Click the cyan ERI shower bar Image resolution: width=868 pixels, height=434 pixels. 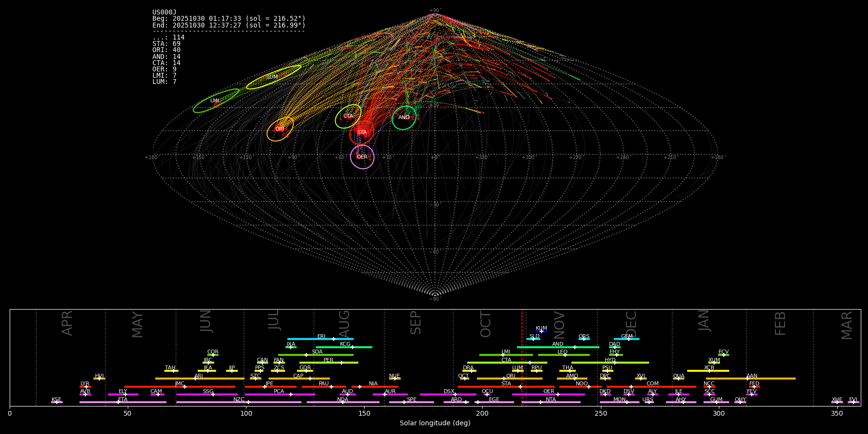(320, 339)
